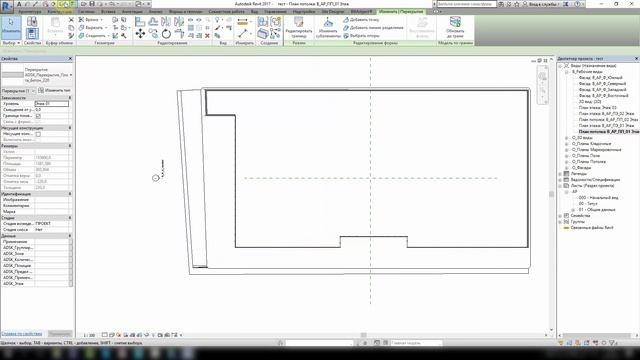Open the Справка по свойствам link
Image resolution: width=640 pixels, height=360 pixels.
pos(22,334)
